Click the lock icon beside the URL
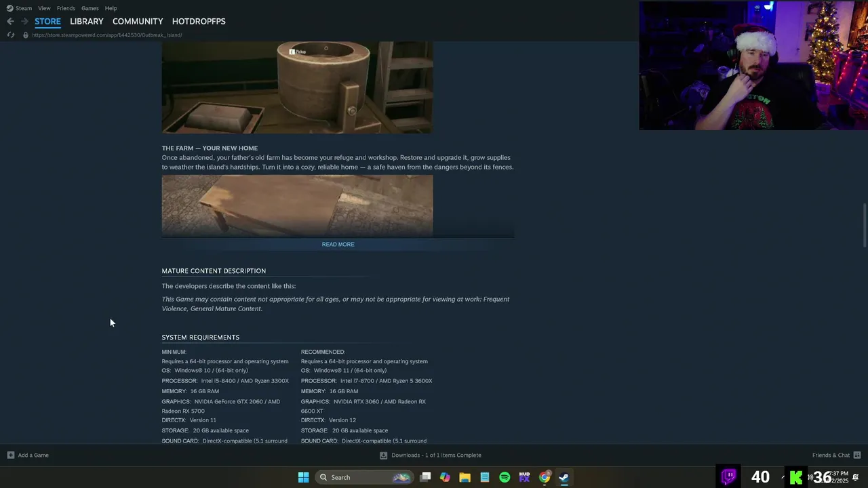 pos(26,35)
